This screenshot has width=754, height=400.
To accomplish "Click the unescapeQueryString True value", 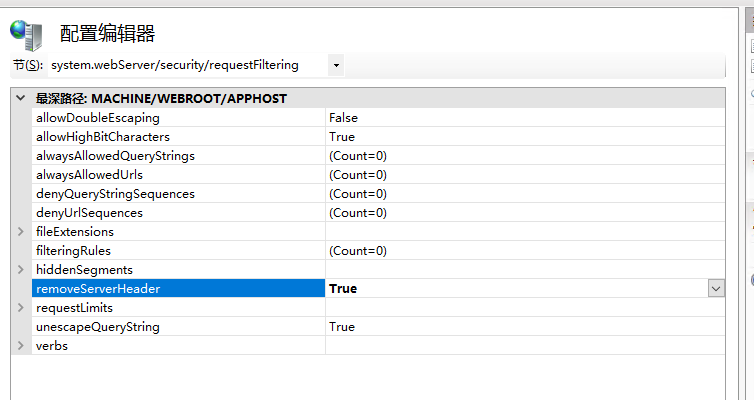I will tap(341, 327).
